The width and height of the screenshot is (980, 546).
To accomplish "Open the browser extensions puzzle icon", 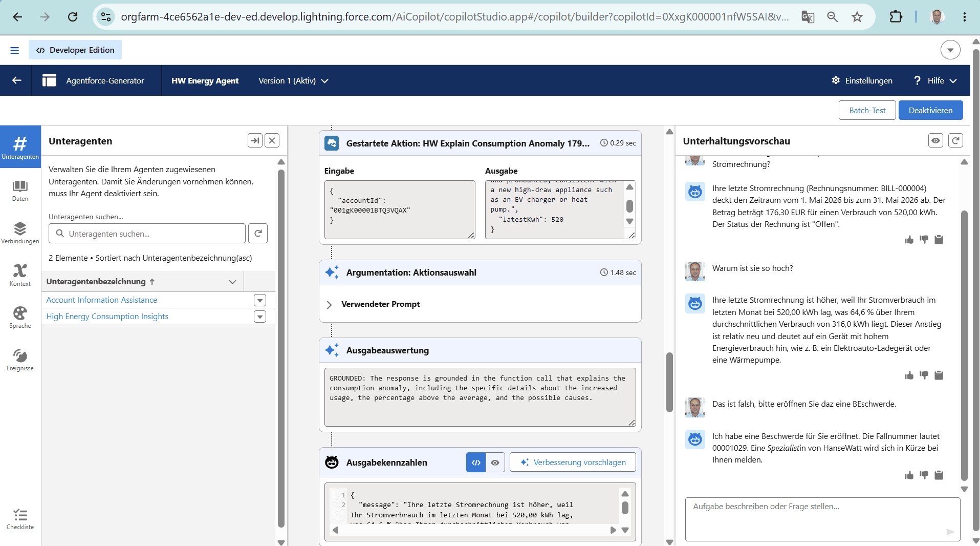I will (x=896, y=17).
